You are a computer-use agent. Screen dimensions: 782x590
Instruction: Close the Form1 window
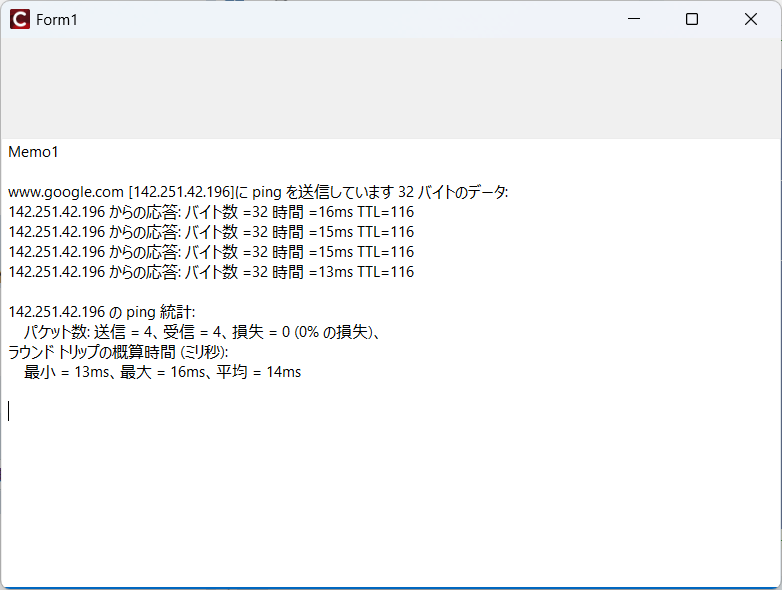pos(751,19)
